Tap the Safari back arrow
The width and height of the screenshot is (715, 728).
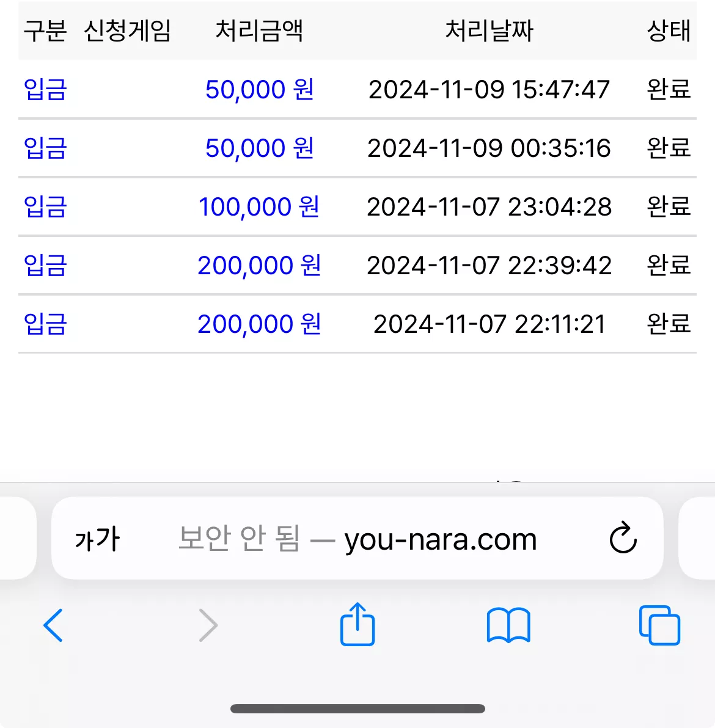53,625
